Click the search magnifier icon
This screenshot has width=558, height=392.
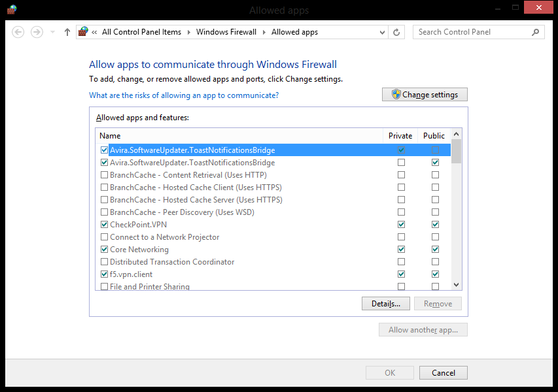pos(536,32)
